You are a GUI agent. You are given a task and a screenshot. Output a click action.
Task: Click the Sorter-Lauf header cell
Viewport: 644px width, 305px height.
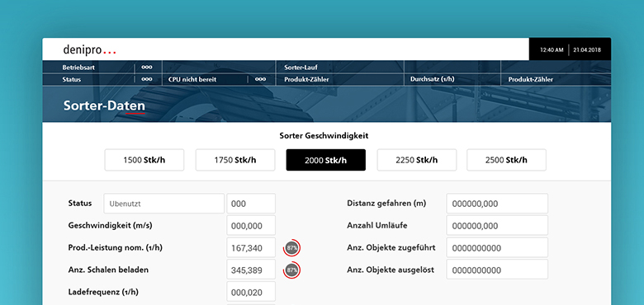click(301, 68)
